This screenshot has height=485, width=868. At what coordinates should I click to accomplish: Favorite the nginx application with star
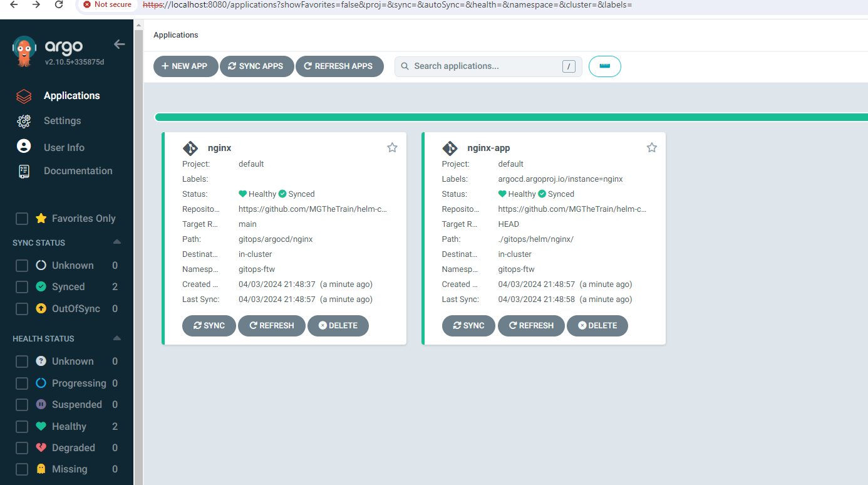pyautogui.click(x=392, y=148)
